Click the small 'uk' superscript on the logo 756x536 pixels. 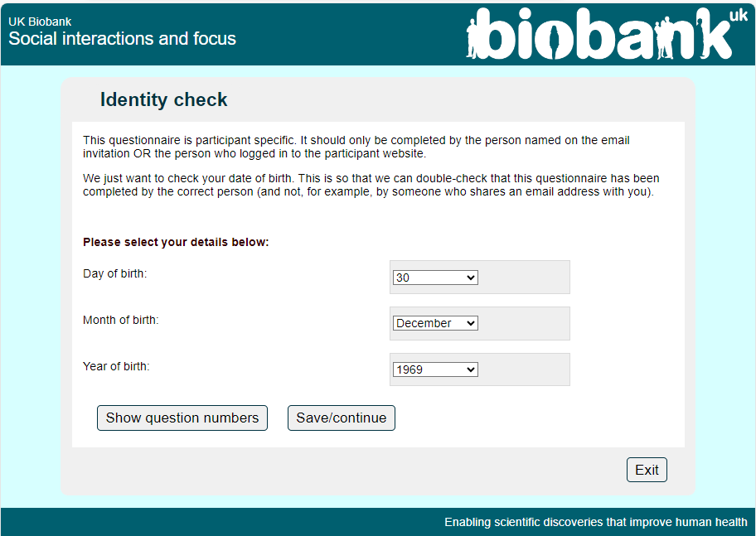739,16
